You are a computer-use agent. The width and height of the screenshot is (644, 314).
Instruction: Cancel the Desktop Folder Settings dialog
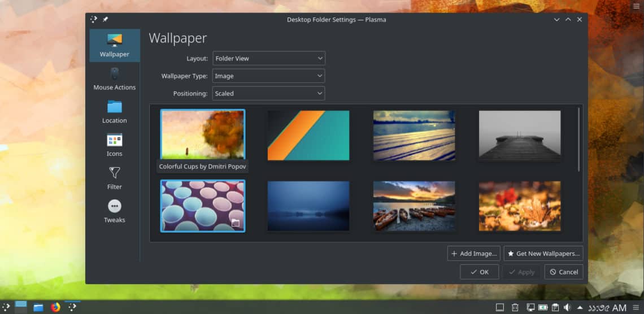(564, 272)
